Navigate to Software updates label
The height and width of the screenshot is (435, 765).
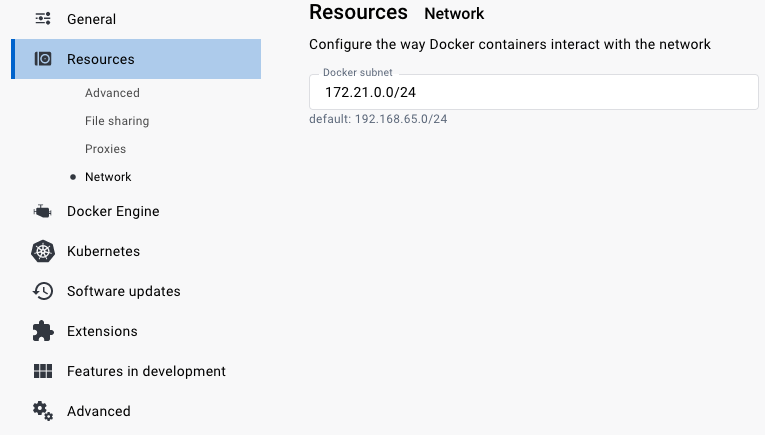tap(123, 291)
